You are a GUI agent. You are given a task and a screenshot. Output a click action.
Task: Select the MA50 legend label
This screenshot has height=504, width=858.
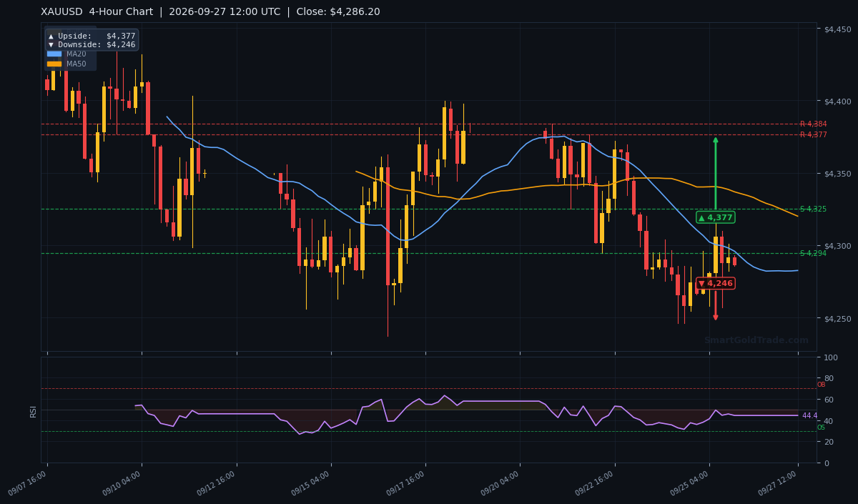pos(77,64)
